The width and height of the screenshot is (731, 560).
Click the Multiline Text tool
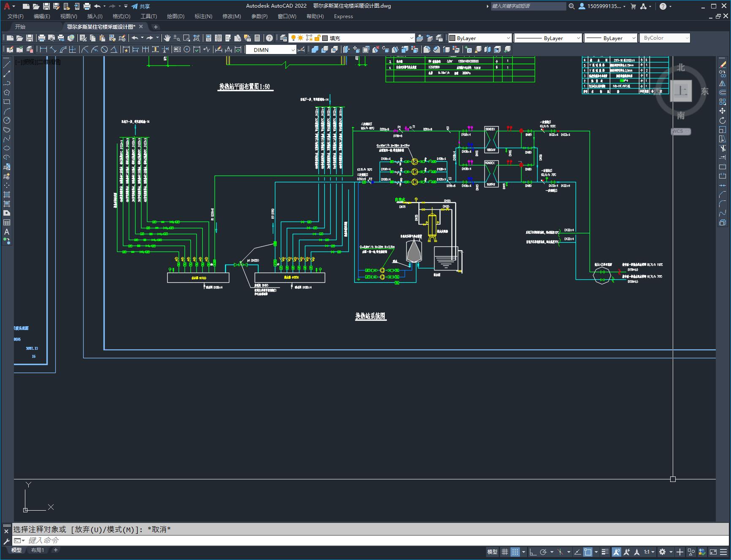7,232
